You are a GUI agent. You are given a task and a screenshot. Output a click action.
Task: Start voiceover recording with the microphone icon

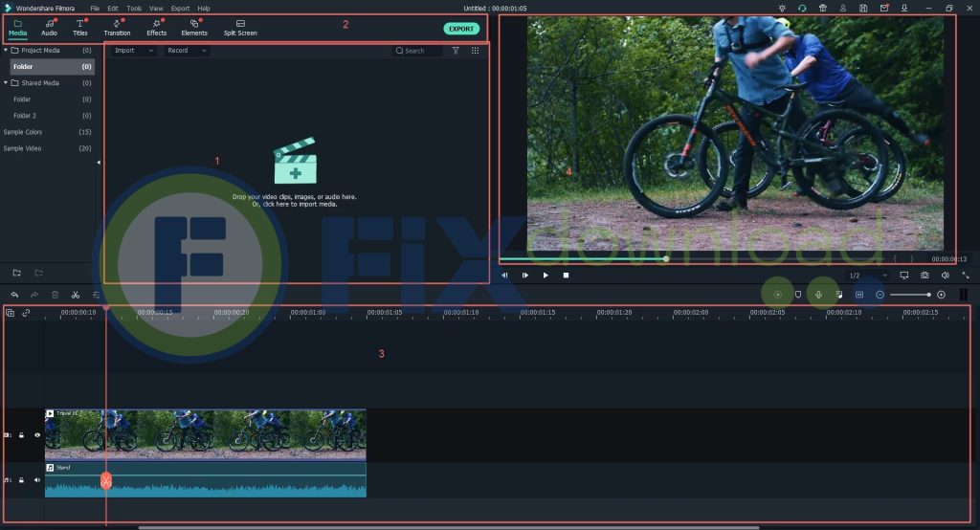tap(818, 295)
